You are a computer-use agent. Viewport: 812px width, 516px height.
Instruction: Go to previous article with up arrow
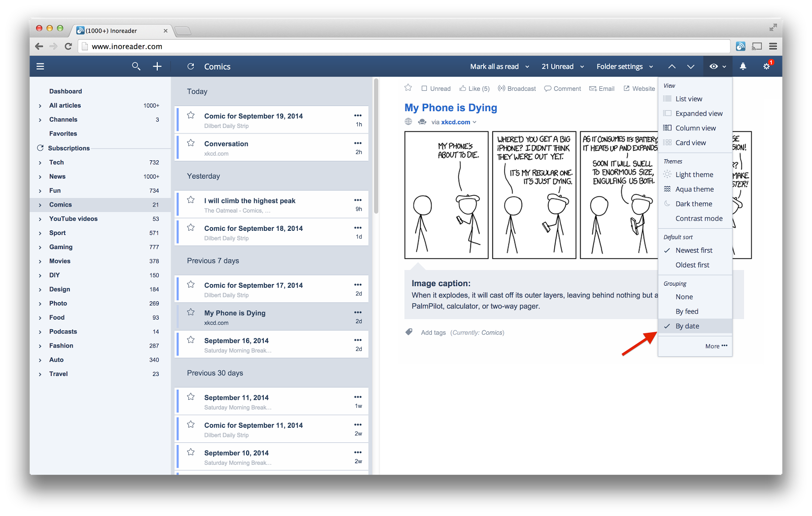(x=672, y=66)
